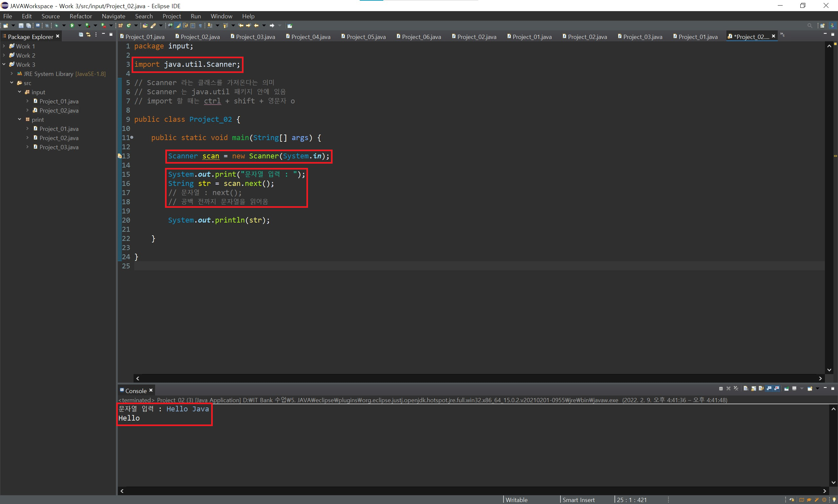Click the Open Type folder icon

click(x=145, y=26)
